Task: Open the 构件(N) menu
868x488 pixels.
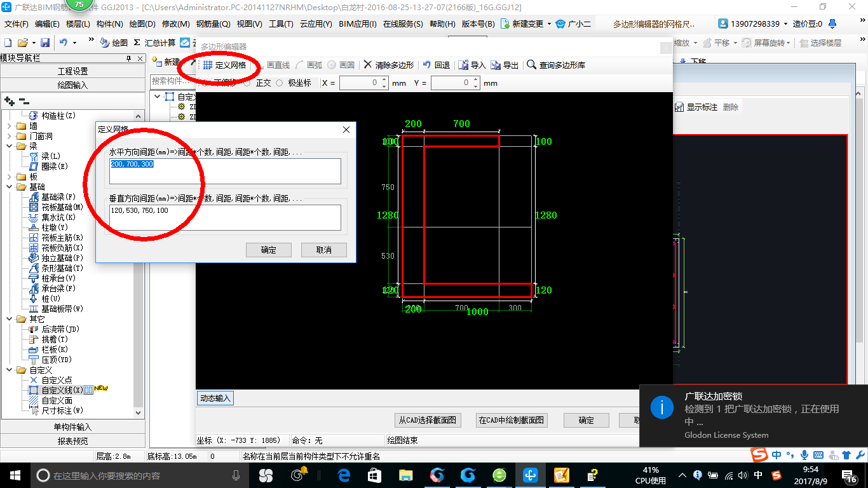Action: [110, 24]
